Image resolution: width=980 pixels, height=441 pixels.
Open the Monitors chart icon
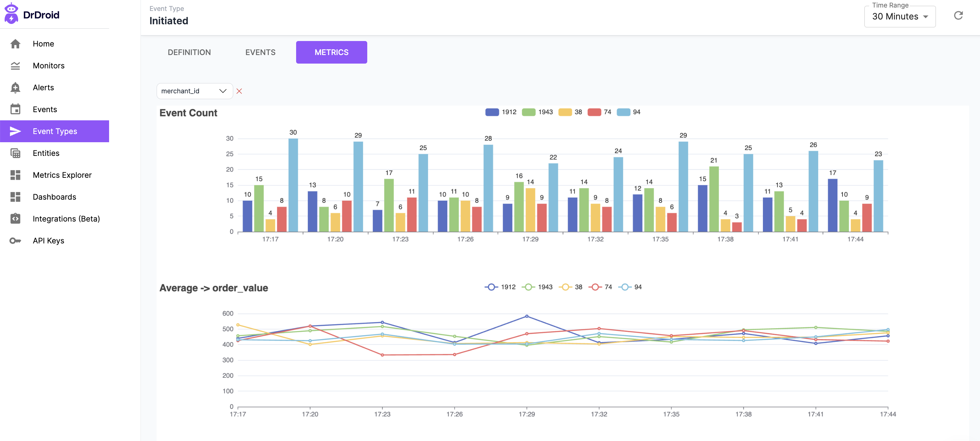pos(15,66)
